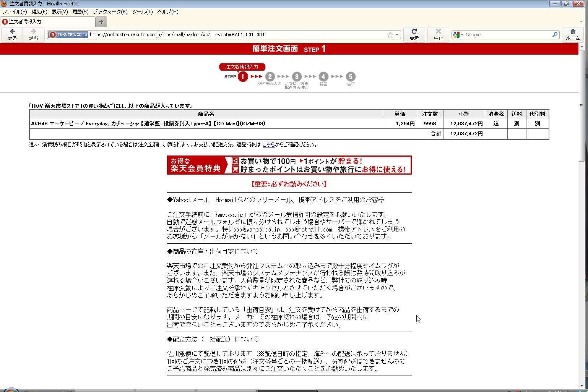Click the 【重要:必ずお読みください】 heading
This screenshot has height=392, width=588.
(x=289, y=184)
